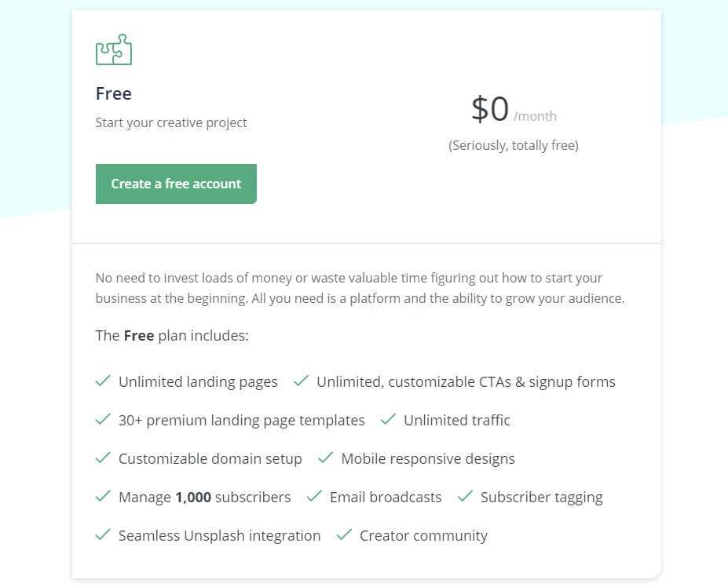The width and height of the screenshot is (728, 587).
Task: Click the checkmark beside Unlimited traffic
Action: (388, 419)
